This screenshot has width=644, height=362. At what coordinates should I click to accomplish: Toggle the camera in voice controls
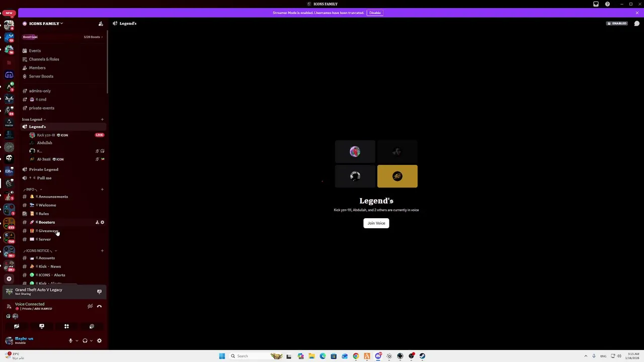click(x=17, y=326)
